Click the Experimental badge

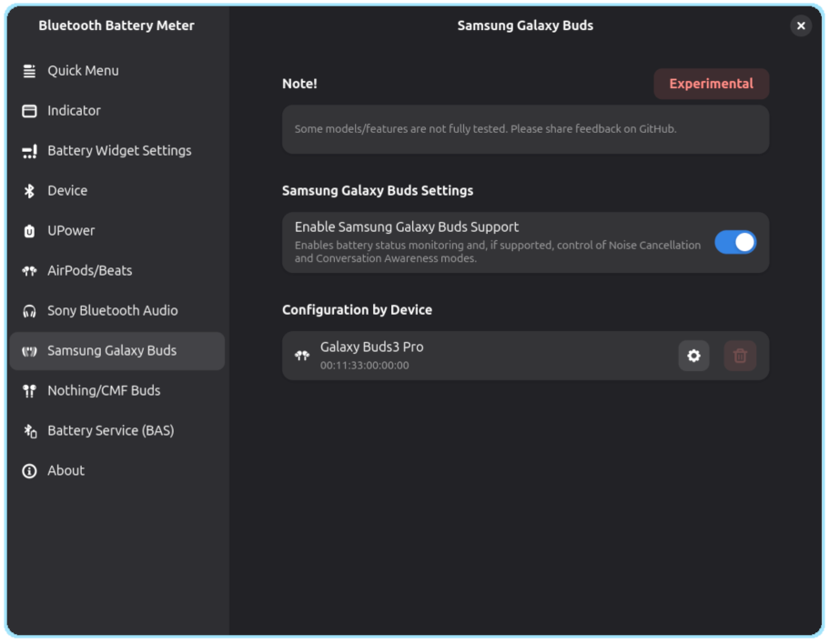pyautogui.click(x=711, y=84)
